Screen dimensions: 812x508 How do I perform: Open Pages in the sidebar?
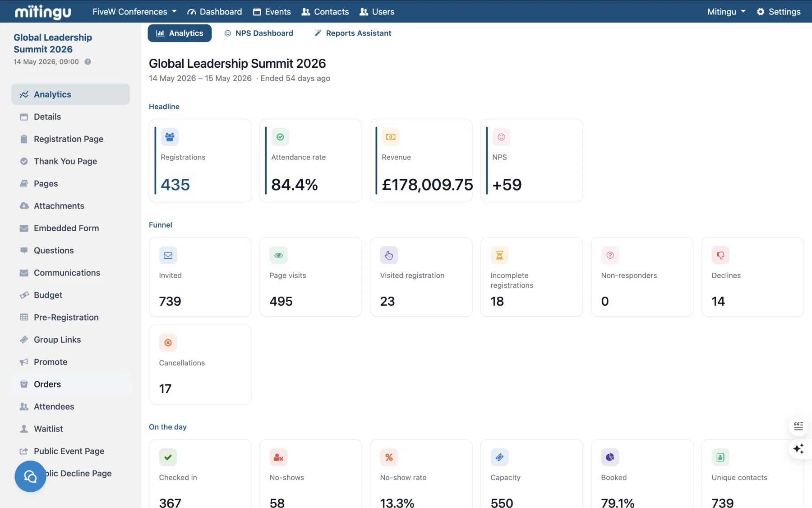pyautogui.click(x=70, y=183)
